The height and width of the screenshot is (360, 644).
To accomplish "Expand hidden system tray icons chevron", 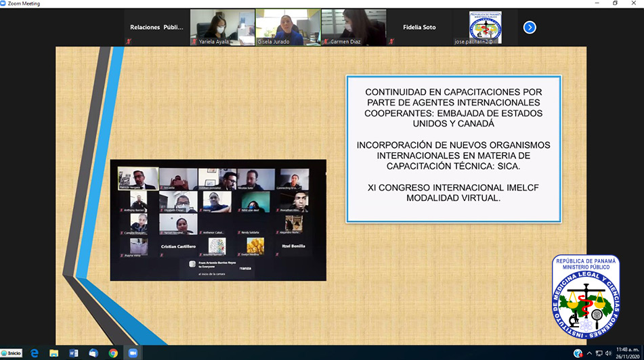I will [x=589, y=353].
